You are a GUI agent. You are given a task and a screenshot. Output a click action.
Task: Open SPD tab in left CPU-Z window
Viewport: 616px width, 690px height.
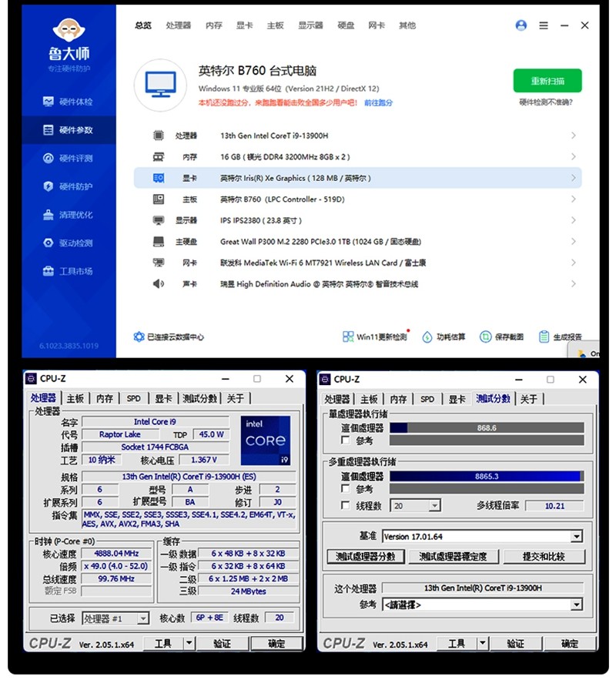[134, 398]
